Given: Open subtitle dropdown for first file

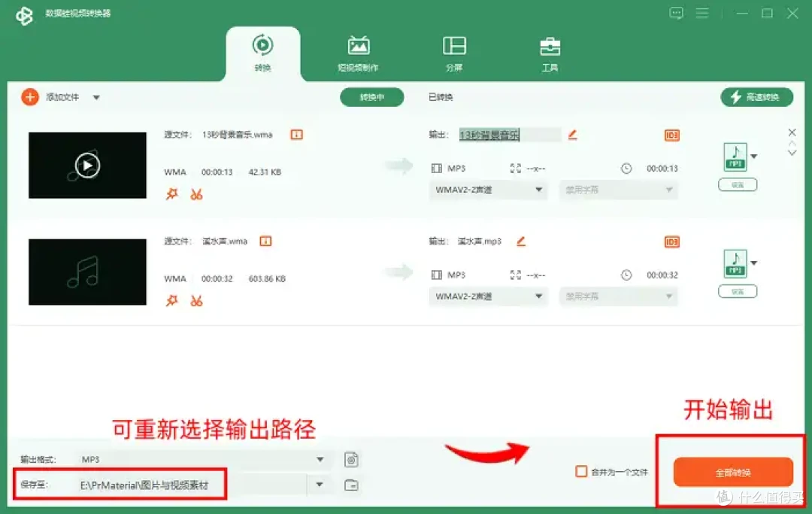Looking at the screenshot, I should pos(618,190).
